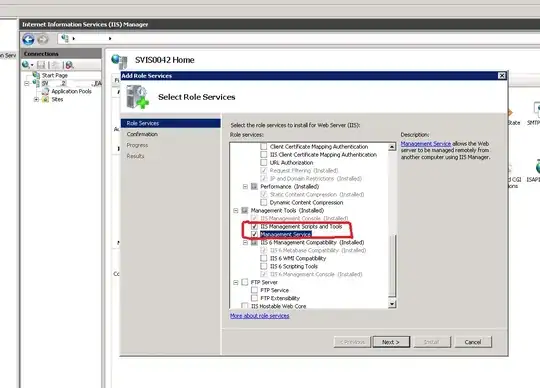Check Dynamic Content Compression
This screenshot has height=388, width=540.
pyautogui.click(x=263, y=202)
